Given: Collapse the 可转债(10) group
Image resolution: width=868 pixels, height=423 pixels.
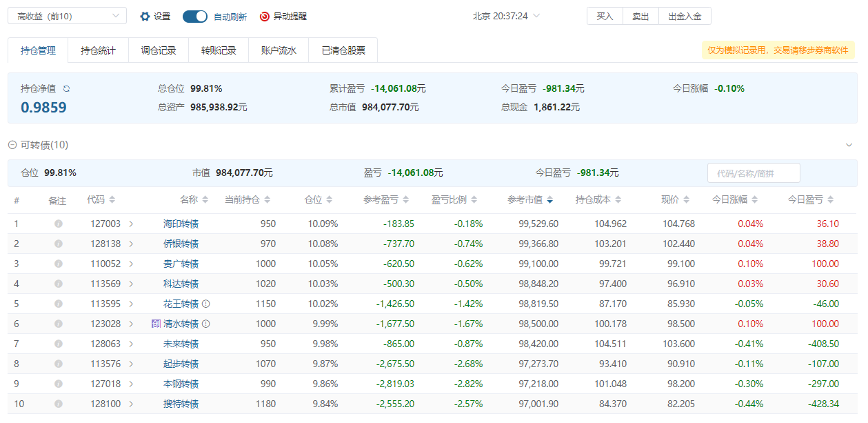Looking at the screenshot, I should (x=12, y=145).
